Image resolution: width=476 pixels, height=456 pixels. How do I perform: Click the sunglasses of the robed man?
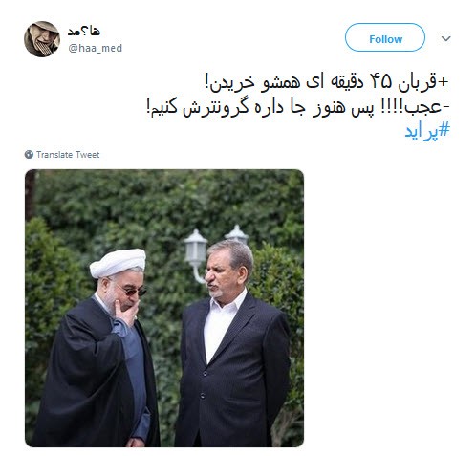(133, 291)
